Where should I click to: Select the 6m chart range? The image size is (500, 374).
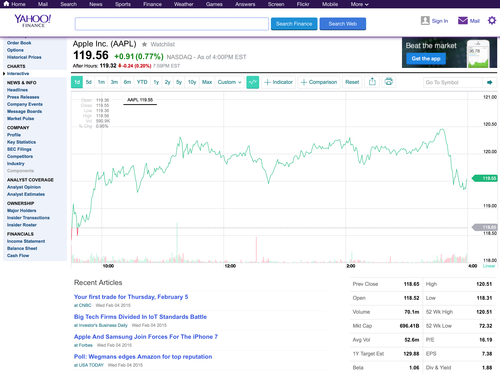[x=127, y=82]
